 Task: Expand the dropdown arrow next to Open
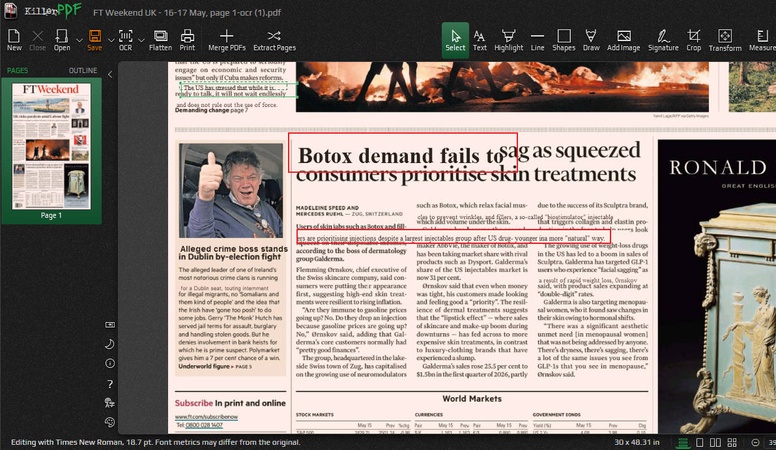(x=79, y=40)
